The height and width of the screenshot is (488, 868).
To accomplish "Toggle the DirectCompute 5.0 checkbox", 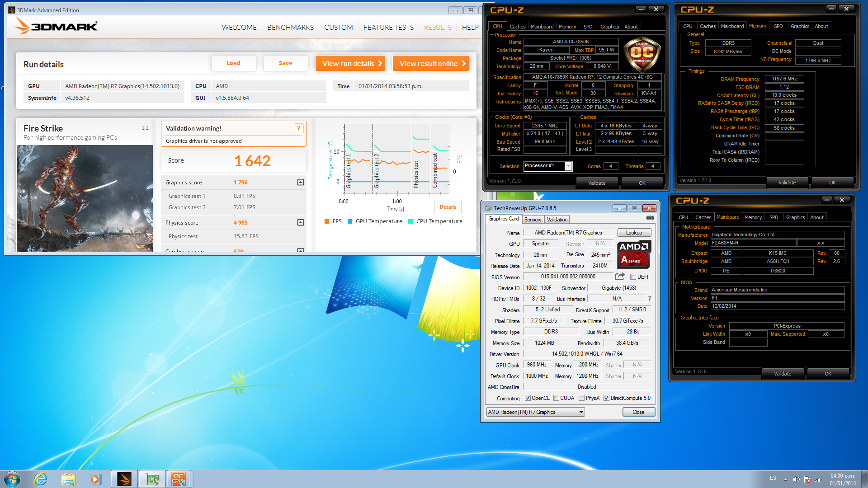I will (x=607, y=398).
